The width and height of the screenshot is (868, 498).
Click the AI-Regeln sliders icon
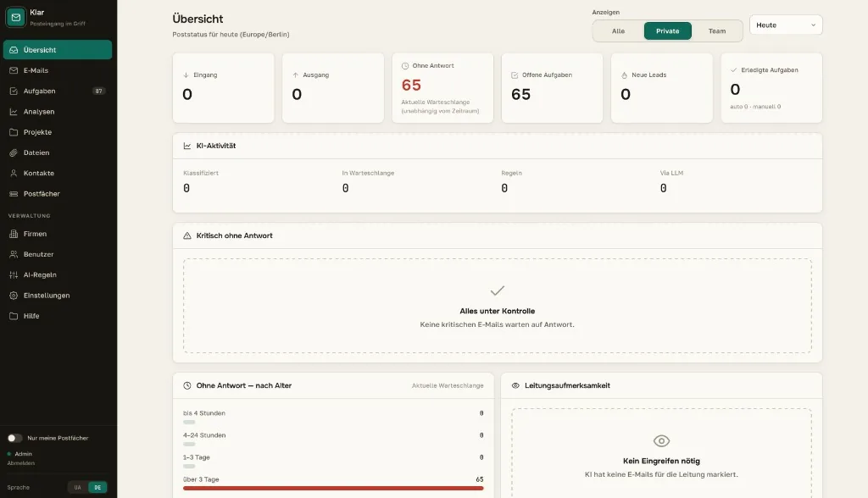click(x=14, y=274)
